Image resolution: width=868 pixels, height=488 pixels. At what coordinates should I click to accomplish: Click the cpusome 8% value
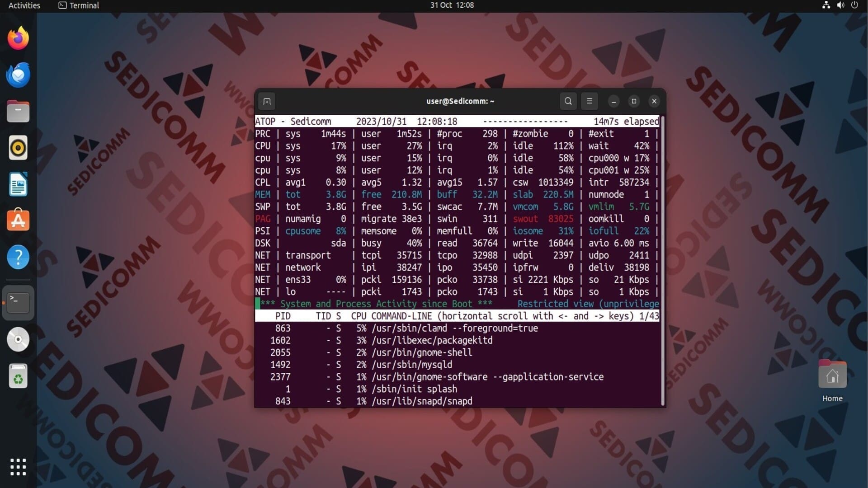pyautogui.click(x=316, y=231)
